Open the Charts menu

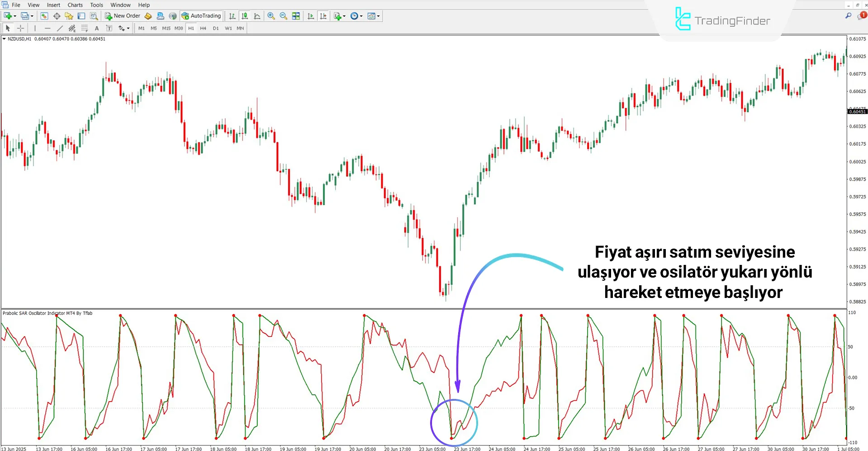click(x=75, y=5)
